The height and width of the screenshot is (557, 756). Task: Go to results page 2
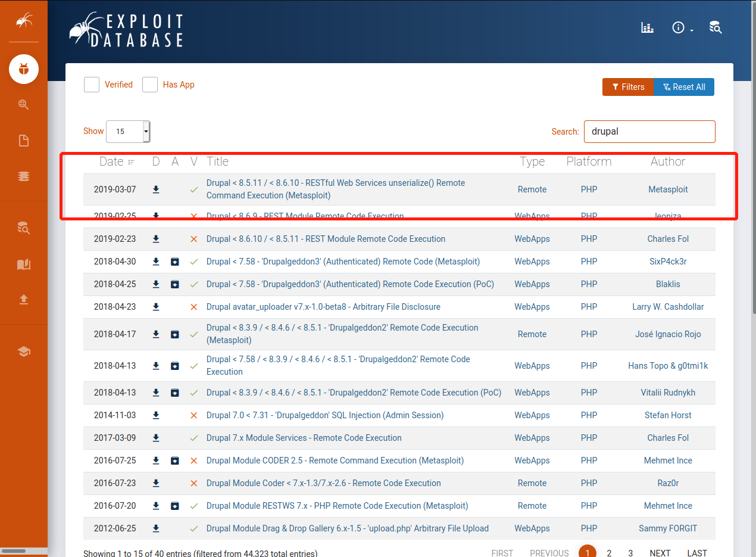(609, 553)
